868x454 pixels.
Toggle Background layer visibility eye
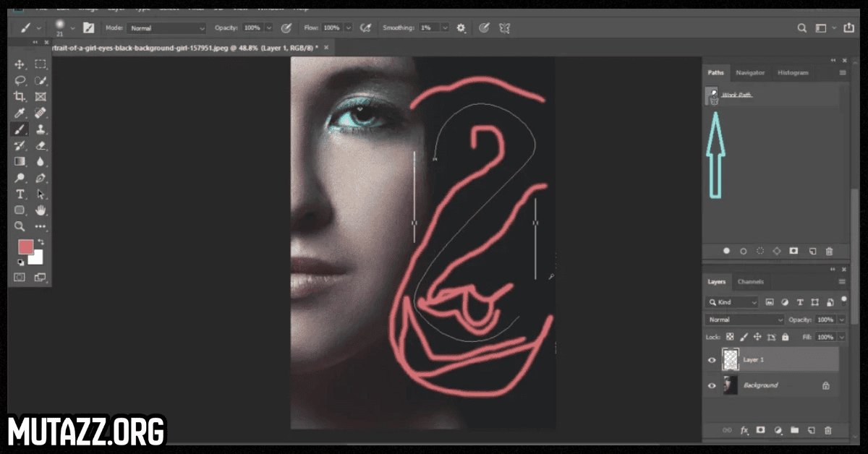(x=712, y=385)
